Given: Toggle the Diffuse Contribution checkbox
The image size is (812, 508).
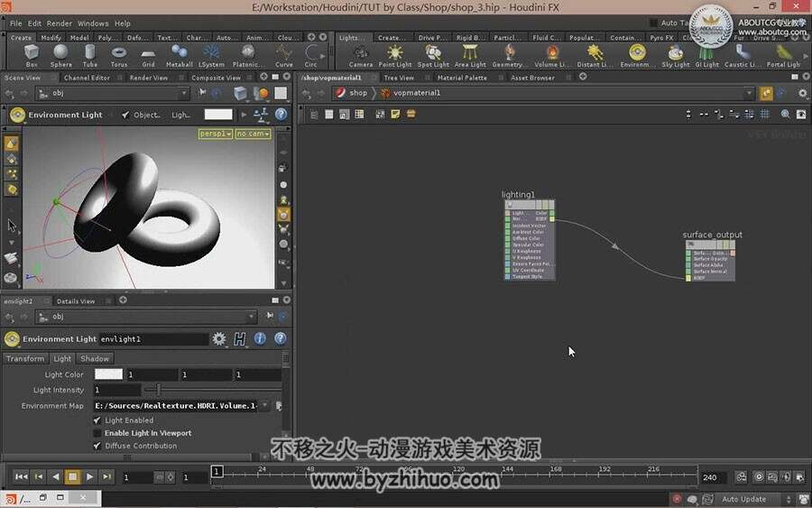Looking at the screenshot, I should (x=97, y=446).
